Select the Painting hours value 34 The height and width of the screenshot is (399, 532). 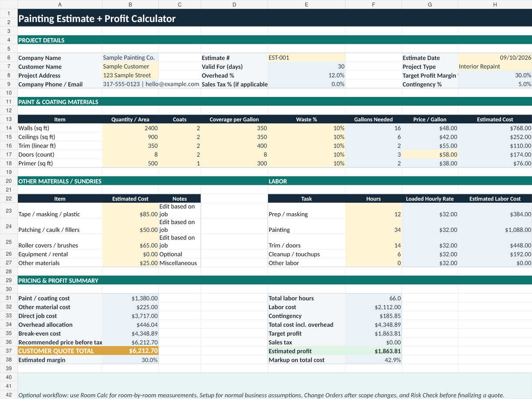[x=373, y=226]
